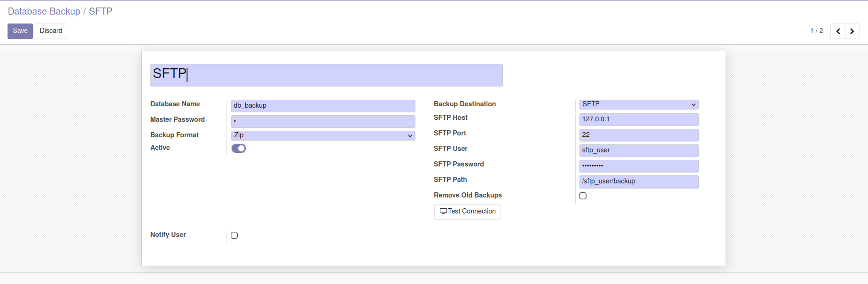This screenshot has height=284, width=868.
Task: Select the SFTP Port field
Action: (639, 135)
